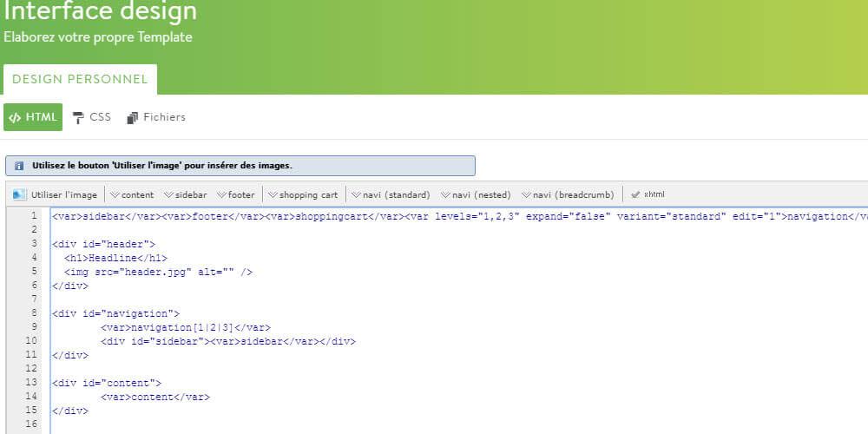Click the <var>content</var> code line
This screenshot has height=434, width=868.
tap(155, 397)
